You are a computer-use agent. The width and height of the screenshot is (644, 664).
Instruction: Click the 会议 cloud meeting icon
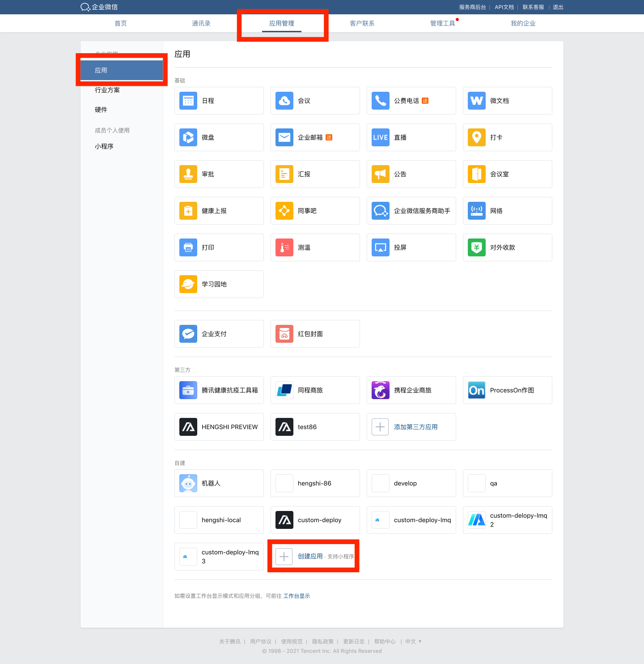click(x=284, y=101)
